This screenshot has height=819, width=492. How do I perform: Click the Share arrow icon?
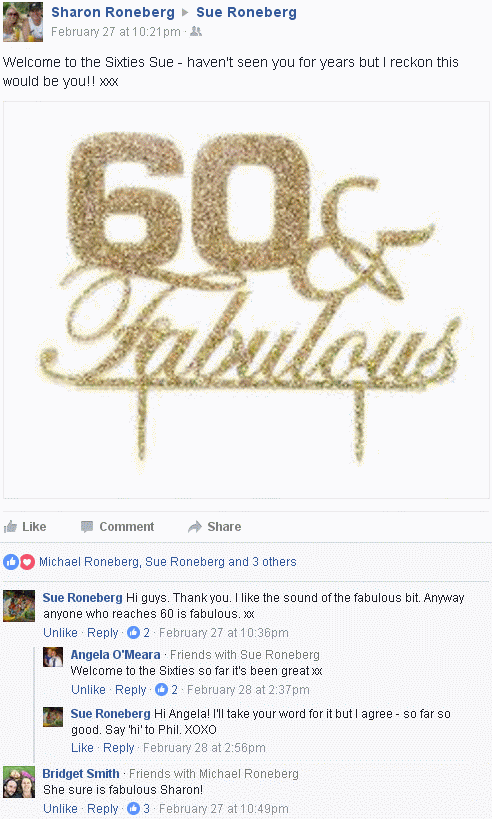(195, 526)
